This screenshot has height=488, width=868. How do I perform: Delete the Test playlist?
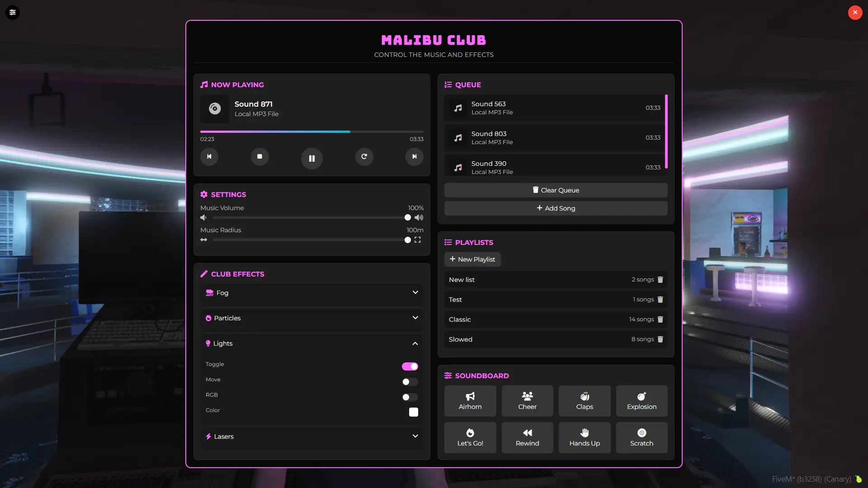click(660, 300)
